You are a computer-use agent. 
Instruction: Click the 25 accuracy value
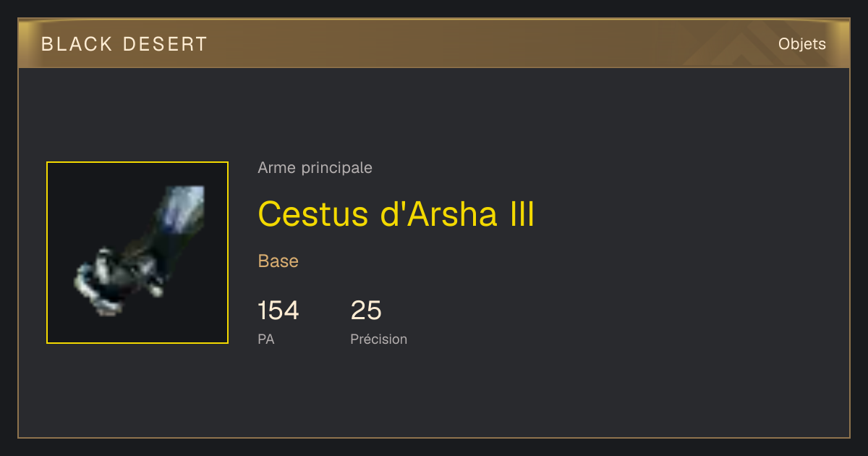pos(366,311)
